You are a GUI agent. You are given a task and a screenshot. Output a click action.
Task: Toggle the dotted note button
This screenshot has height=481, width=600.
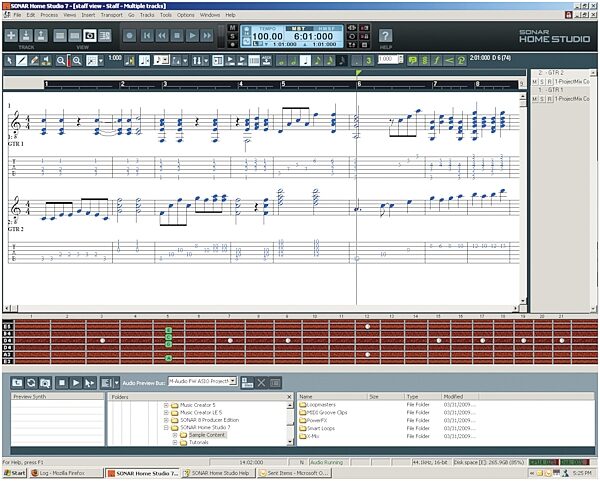pos(356,60)
